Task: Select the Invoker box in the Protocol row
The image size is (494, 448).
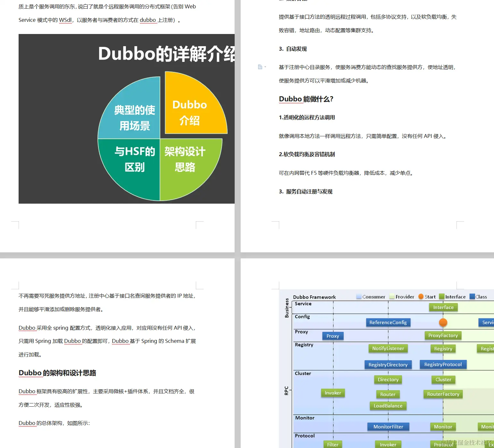Action: [x=388, y=444]
